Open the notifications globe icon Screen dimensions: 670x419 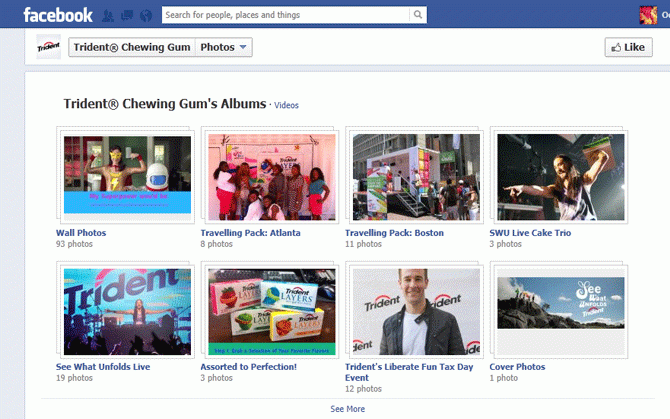pyautogui.click(x=146, y=16)
